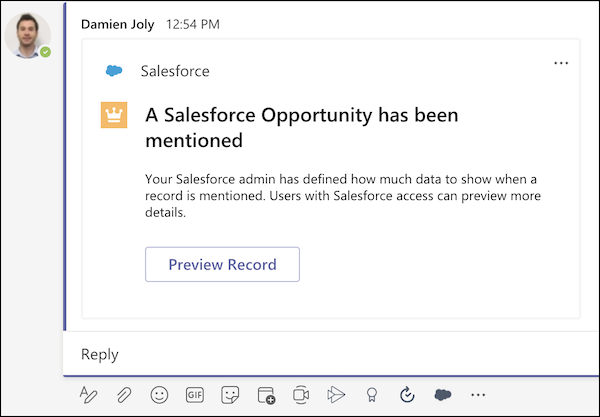The width and height of the screenshot is (600, 417).
Task: Click into the Reply message box
Action: (331, 354)
